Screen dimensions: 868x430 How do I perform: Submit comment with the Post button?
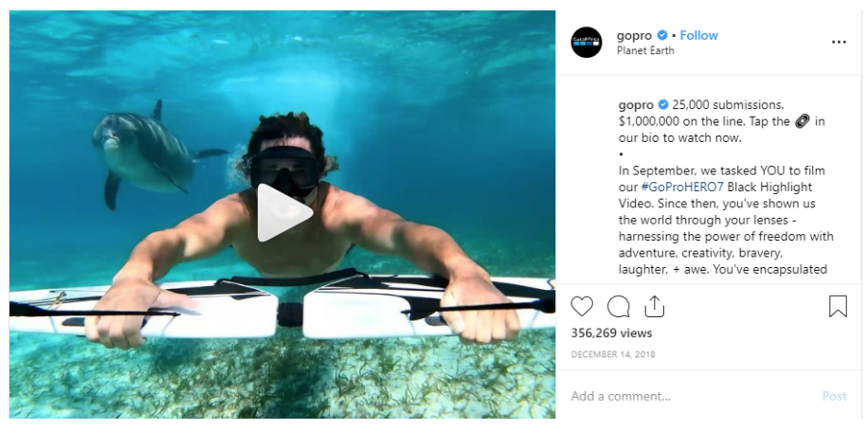click(x=834, y=396)
